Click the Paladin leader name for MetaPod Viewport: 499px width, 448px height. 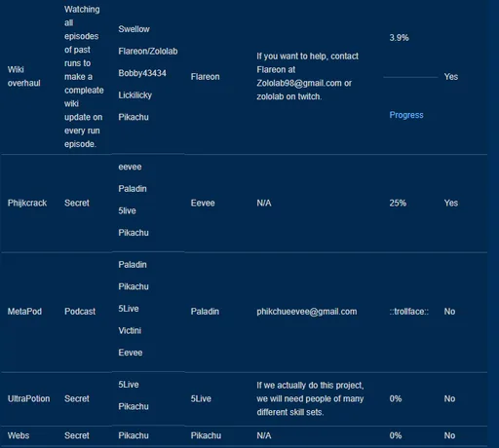tap(205, 312)
